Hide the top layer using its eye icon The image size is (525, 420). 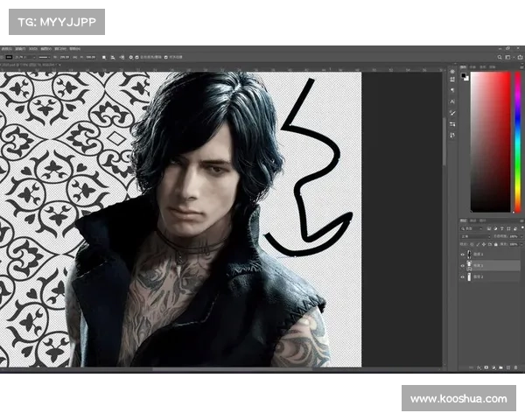coord(464,253)
